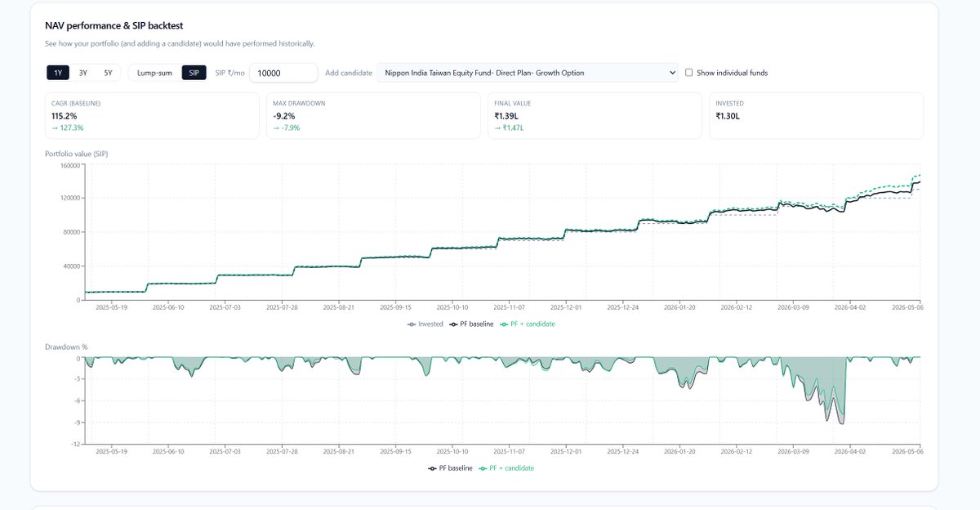This screenshot has width=980, height=510.
Task: Toggle PF + candidate in portfolio legend
Action: [528, 324]
